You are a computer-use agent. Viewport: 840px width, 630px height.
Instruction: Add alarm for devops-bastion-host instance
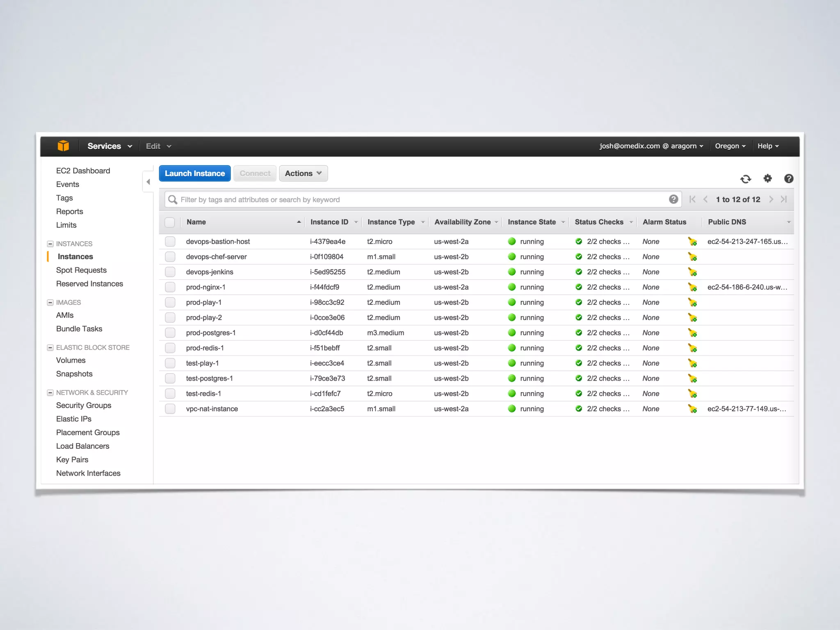(692, 242)
